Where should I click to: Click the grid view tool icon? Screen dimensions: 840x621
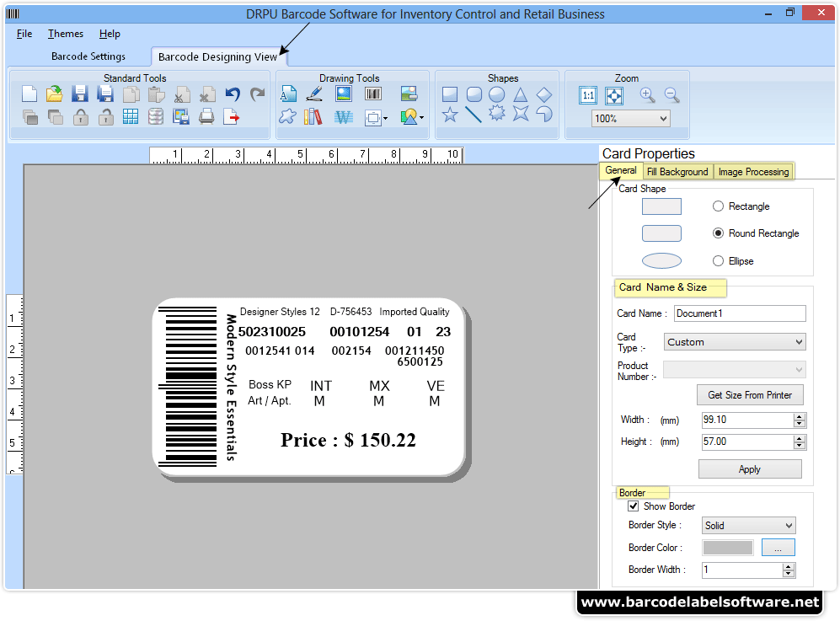pyautogui.click(x=131, y=116)
